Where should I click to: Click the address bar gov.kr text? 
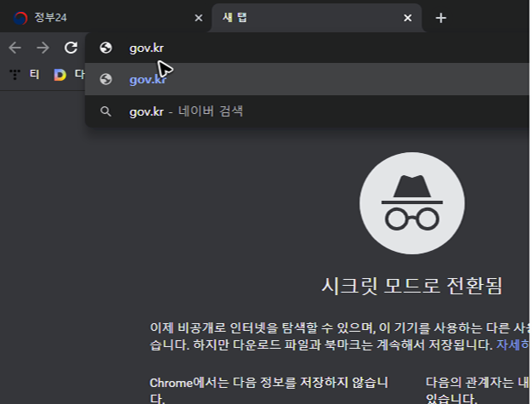click(x=146, y=48)
